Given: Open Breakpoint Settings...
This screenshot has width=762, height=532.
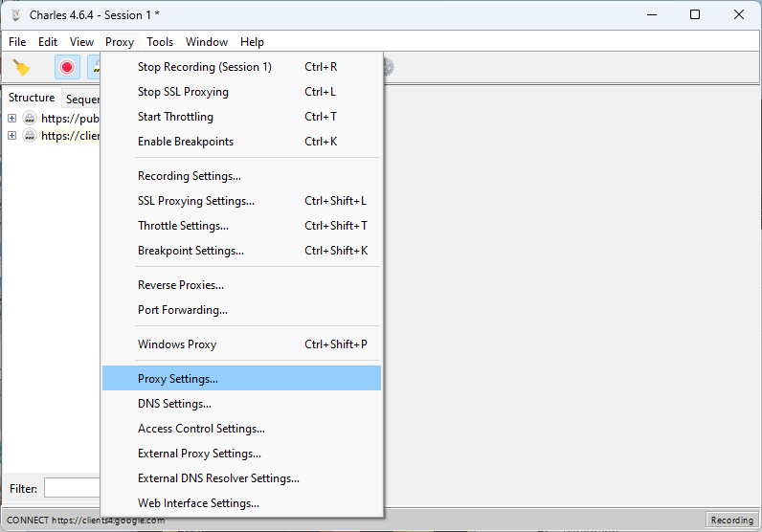Looking at the screenshot, I should click(241, 250).
